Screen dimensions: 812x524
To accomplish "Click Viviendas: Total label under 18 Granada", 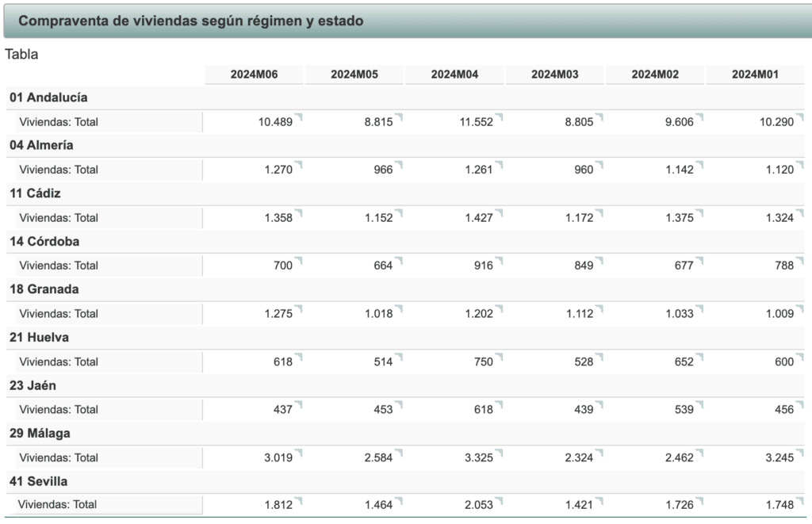I will click(59, 314).
